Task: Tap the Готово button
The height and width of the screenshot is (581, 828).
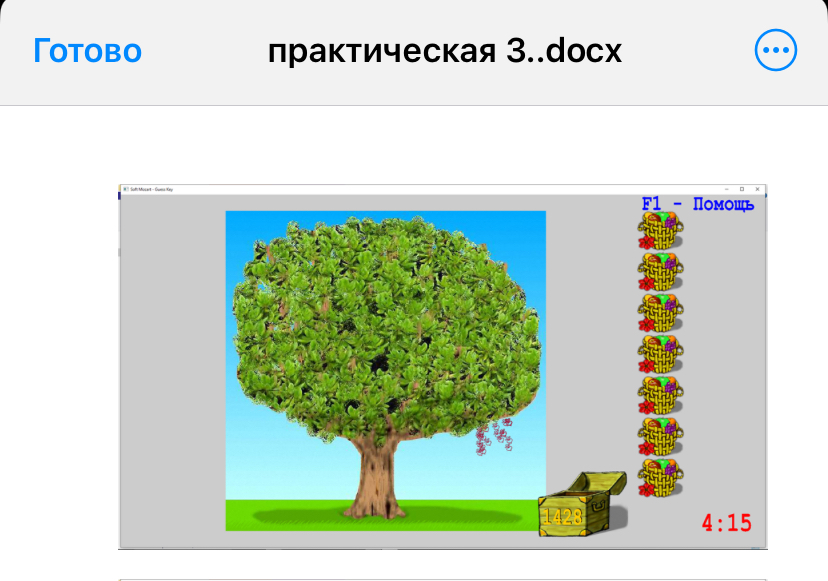Action: pyautogui.click(x=88, y=51)
